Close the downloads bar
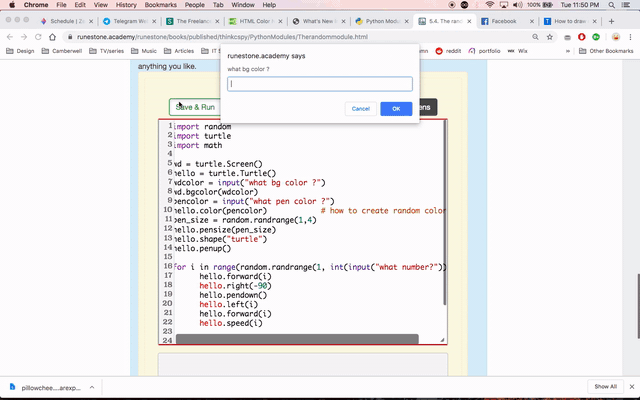 coord(632,387)
